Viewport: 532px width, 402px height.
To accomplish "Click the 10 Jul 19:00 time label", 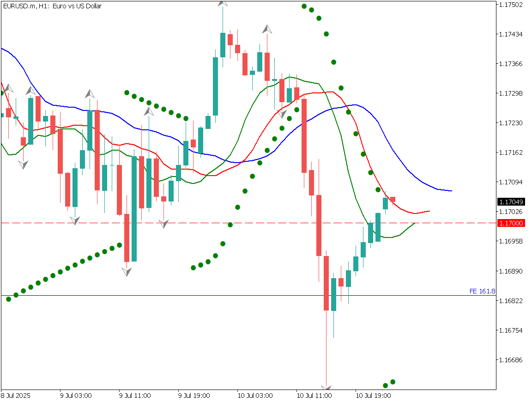I will click(373, 396).
